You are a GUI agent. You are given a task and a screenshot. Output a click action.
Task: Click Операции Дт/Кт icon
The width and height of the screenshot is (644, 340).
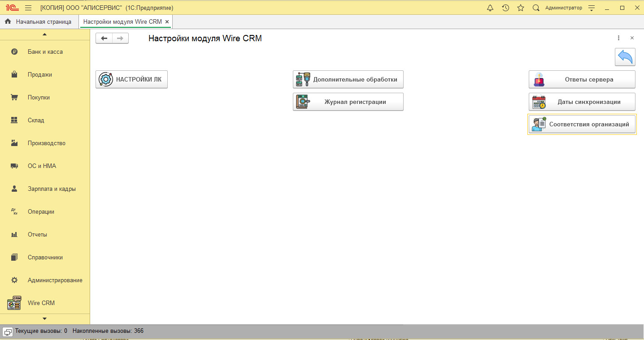[x=14, y=211]
